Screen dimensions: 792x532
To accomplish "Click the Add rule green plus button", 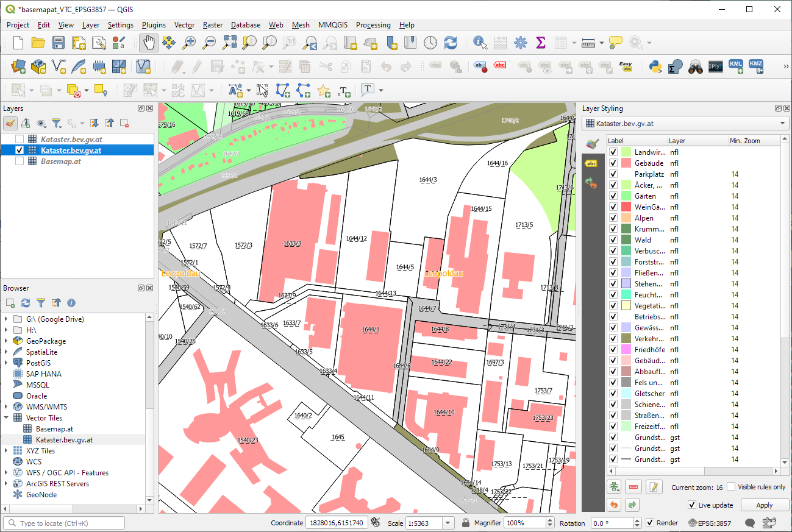I will coord(614,487).
